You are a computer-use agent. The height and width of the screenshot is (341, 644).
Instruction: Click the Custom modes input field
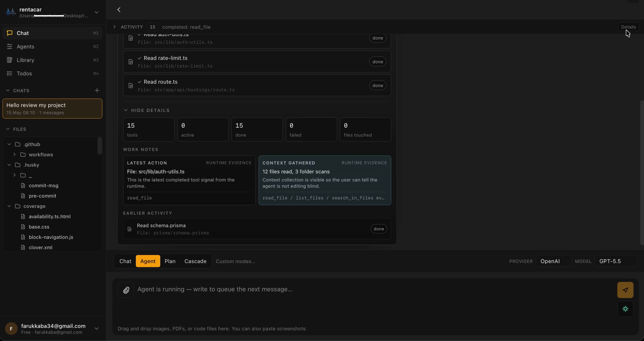click(235, 261)
